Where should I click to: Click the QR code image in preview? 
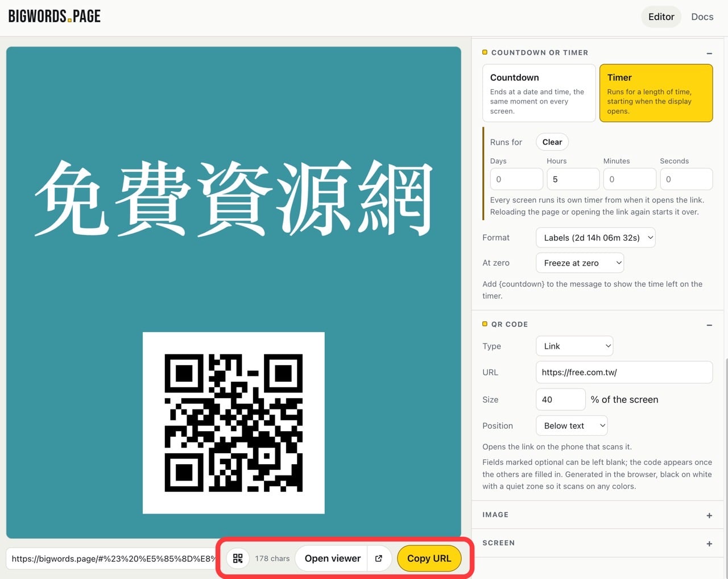click(x=234, y=423)
